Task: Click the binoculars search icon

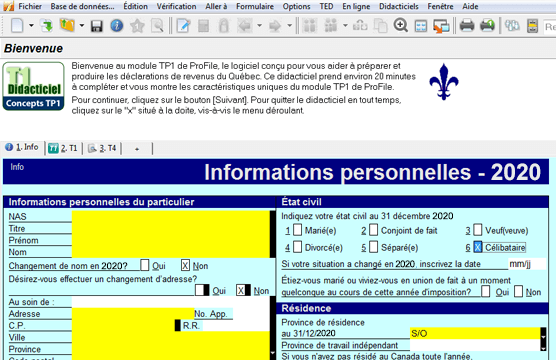Action: coord(512,26)
